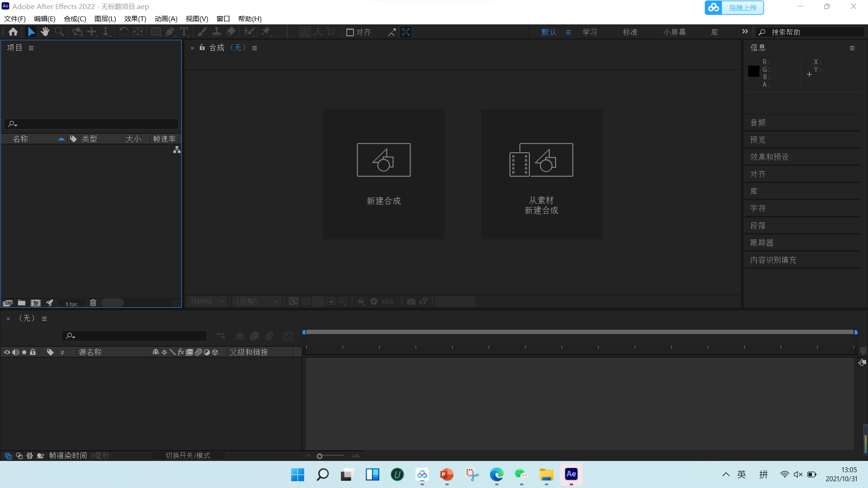This screenshot has height=488, width=868.
Task: Select the Horizontal Type tool
Action: [x=184, y=32]
